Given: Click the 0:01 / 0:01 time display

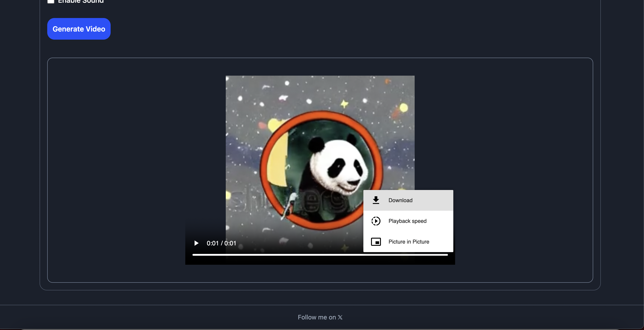Looking at the screenshot, I should point(221,243).
